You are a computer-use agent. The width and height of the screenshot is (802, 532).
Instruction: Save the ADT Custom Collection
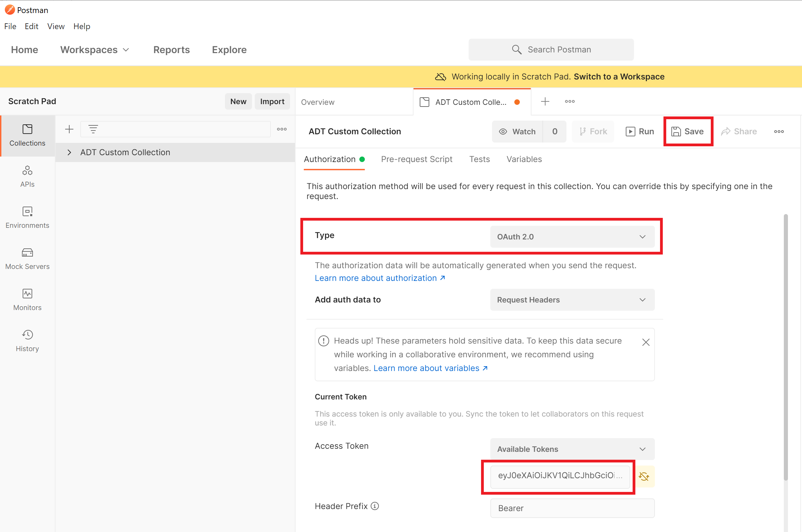(687, 132)
